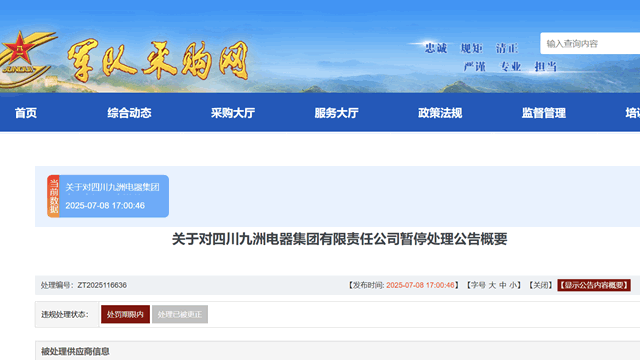
Task: Go to the 采购大厅 menu
Action: coord(233,113)
